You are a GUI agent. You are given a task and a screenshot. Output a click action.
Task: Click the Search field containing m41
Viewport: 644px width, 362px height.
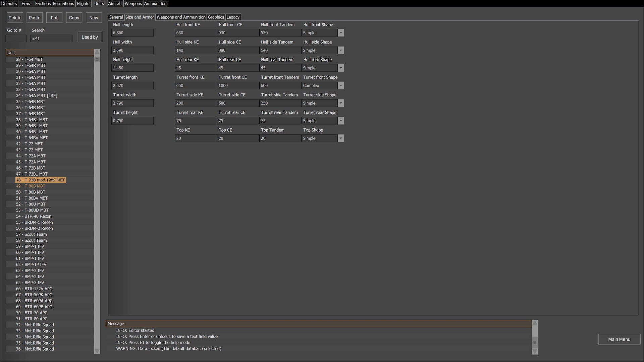(x=51, y=39)
